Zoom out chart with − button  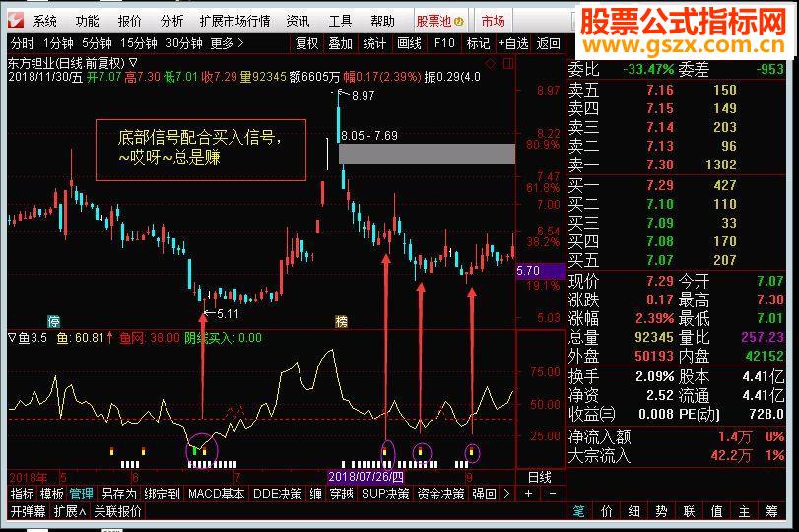tap(553, 494)
